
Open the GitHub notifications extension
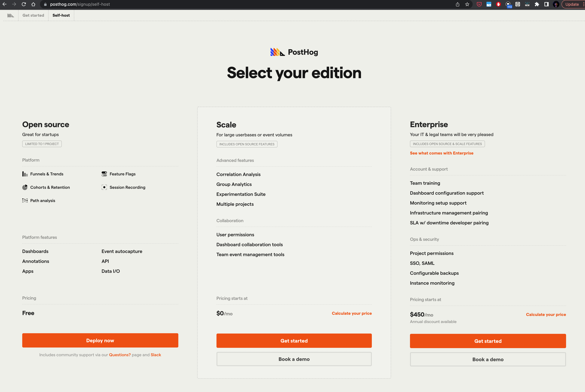508,4
